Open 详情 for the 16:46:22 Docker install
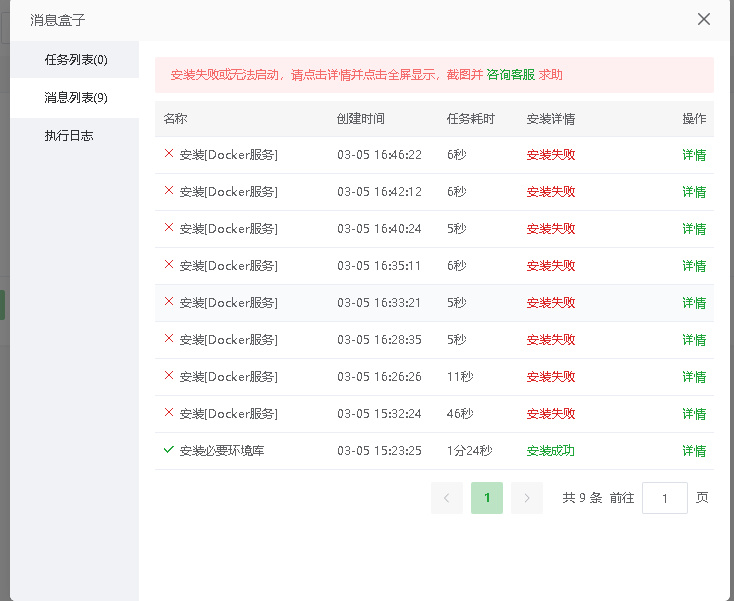This screenshot has width=734, height=601. coord(694,155)
